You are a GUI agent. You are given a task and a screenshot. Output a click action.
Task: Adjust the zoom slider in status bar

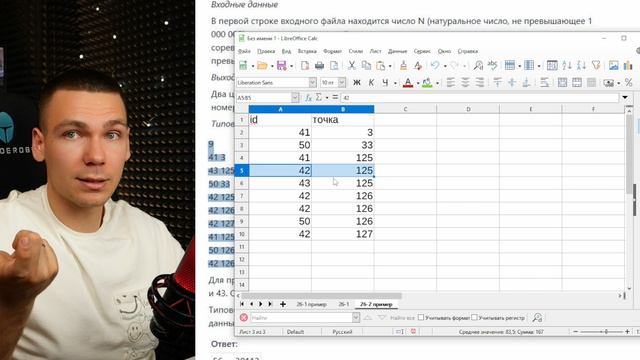(x=602, y=332)
